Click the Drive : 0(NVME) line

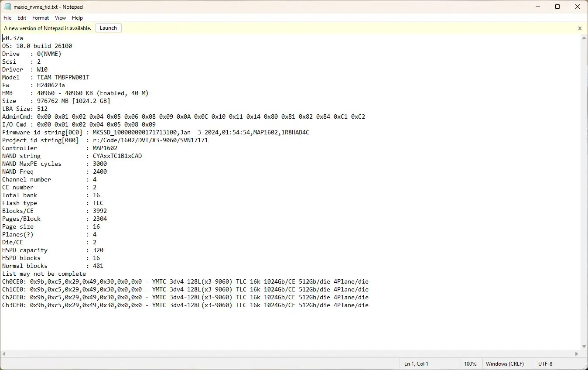point(32,54)
